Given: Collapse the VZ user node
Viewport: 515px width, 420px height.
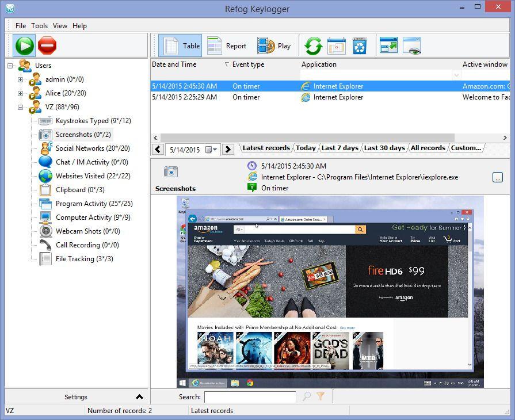Looking at the screenshot, I should pyautogui.click(x=20, y=107).
